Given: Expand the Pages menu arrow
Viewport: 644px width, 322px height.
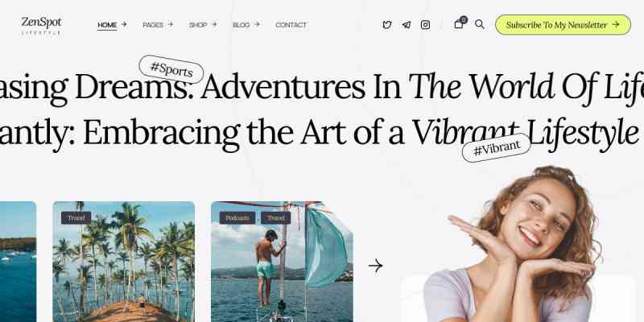Looking at the screenshot, I should click(170, 25).
